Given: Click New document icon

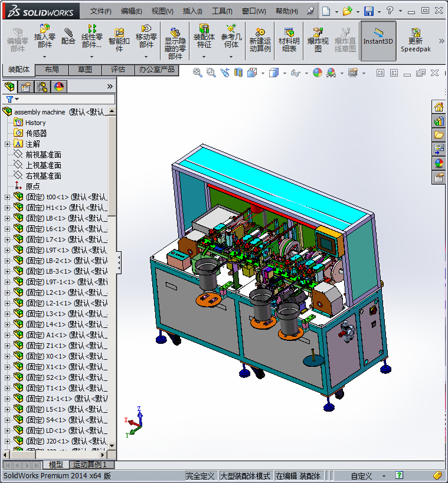Looking at the screenshot, I should (x=326, y=11).
